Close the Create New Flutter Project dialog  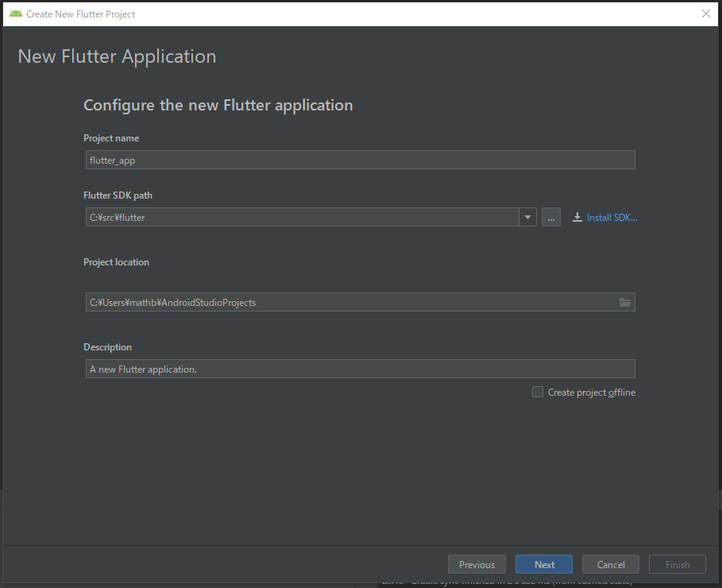[706, 14]
